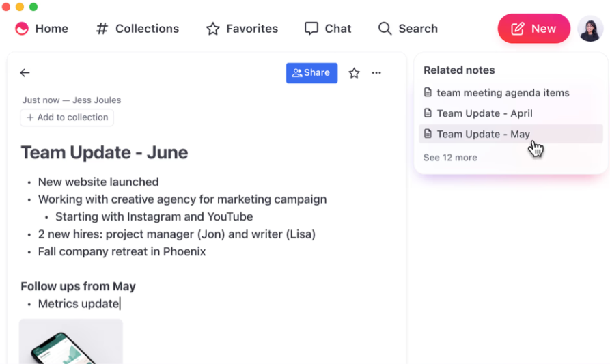The width and height of the screenshot is (610, 364).
Task: Click the star icon beside Favorites
Action: (x=213, y=29)
